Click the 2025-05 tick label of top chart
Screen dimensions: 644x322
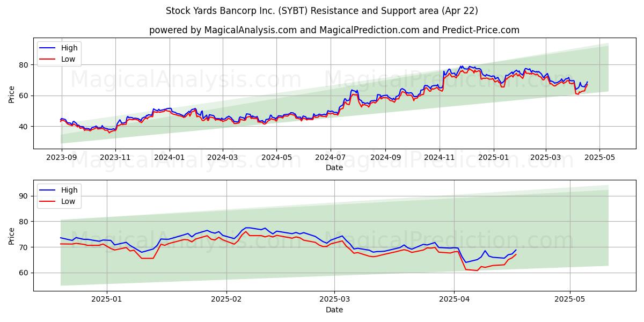pos(600,157)
